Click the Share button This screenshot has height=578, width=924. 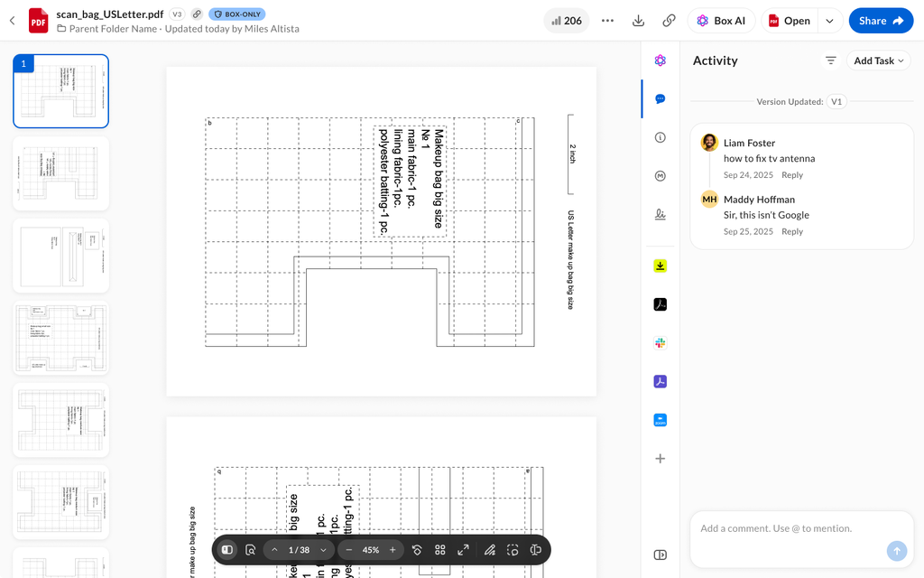(881, 21)
